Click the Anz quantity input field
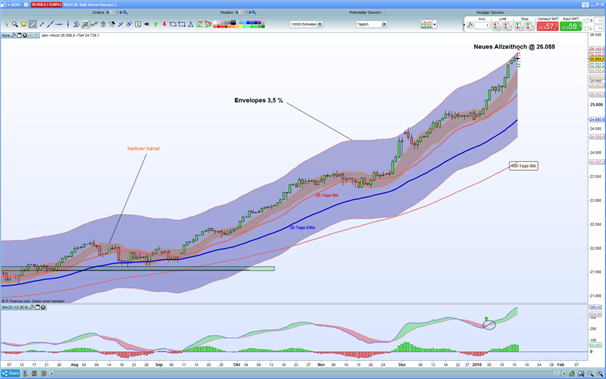The height and width of the screenshot is (379, 606). (x=482, y=26)
